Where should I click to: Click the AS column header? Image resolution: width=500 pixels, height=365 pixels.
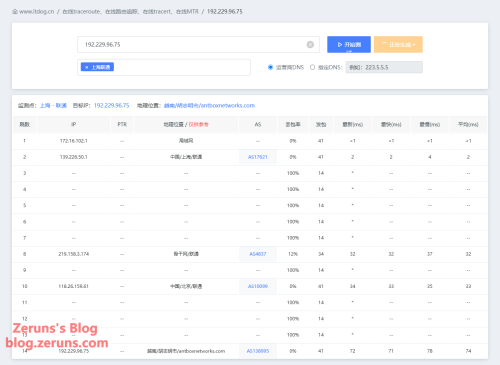258,125
